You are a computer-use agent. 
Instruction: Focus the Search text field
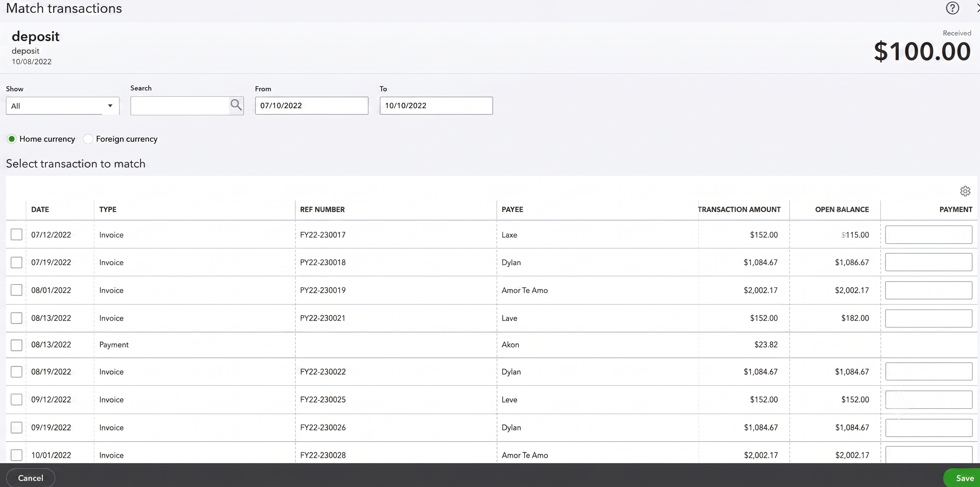pos(180,106)
